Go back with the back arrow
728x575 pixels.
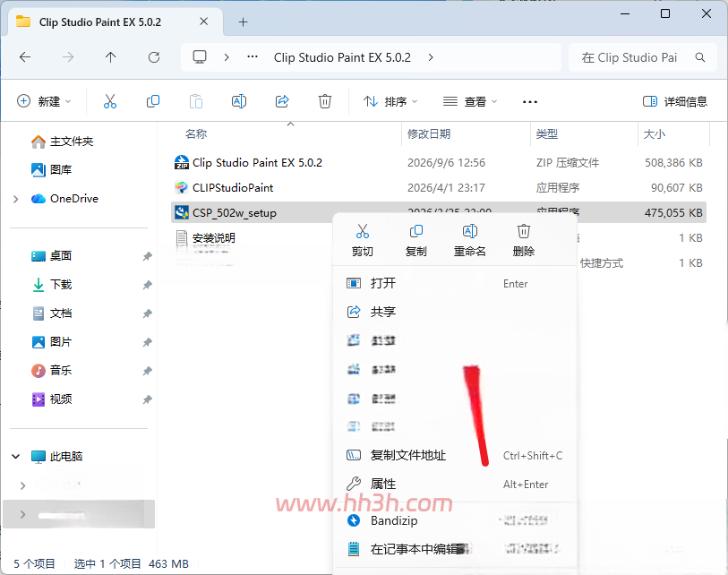[x=25, y=57]
